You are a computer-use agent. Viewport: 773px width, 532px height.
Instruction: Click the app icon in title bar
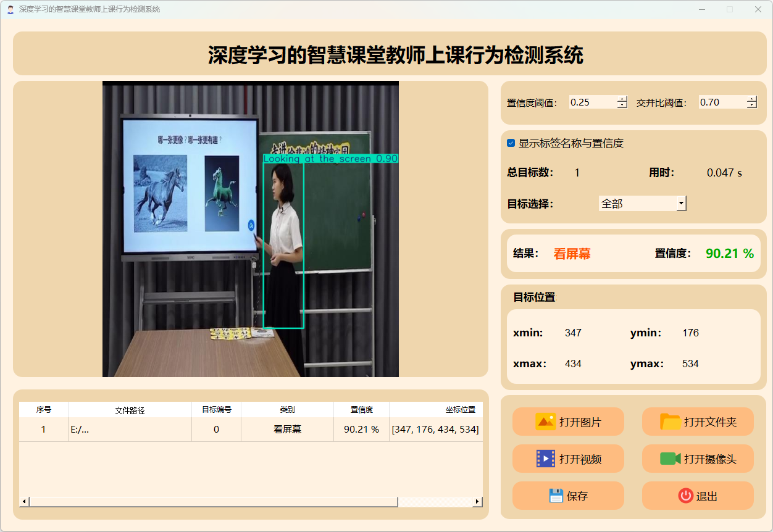coord(10,9)
